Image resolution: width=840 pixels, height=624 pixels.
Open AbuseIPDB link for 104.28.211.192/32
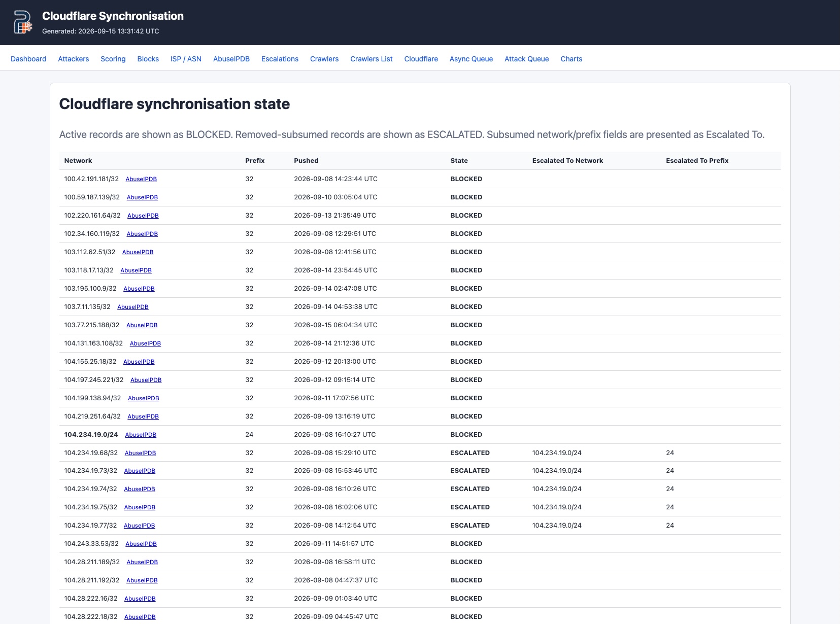(142, 580)
